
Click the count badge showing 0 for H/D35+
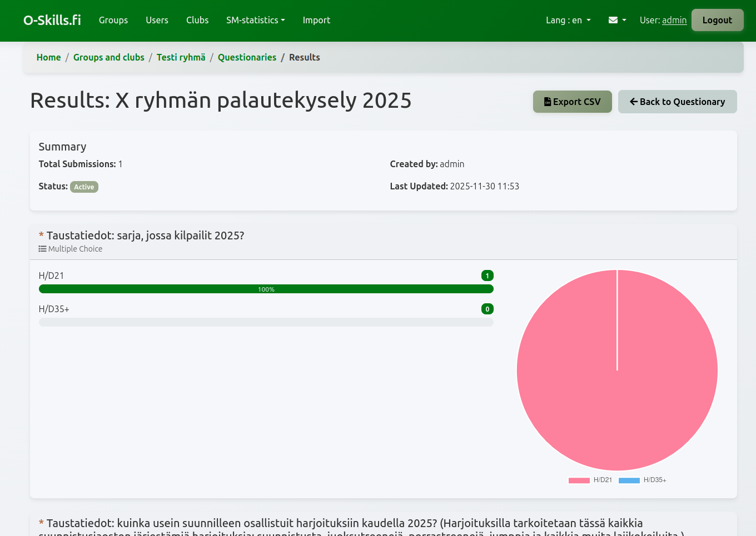click(487, 308)
